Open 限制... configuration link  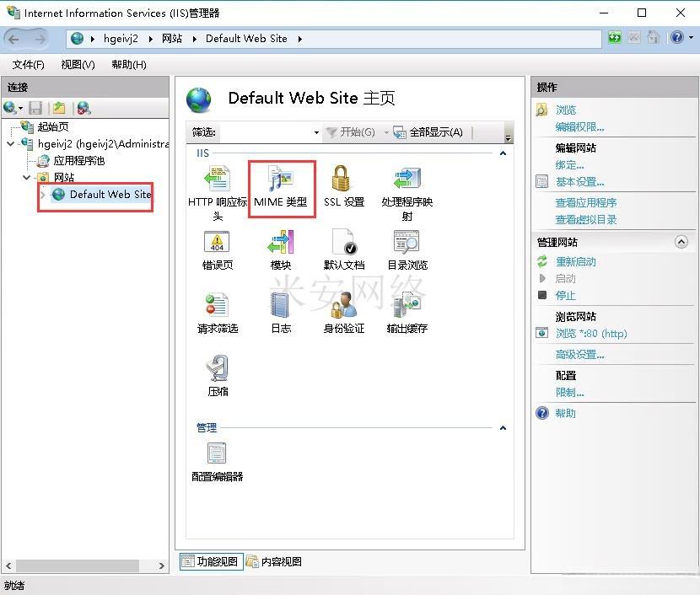click(569, 393)
